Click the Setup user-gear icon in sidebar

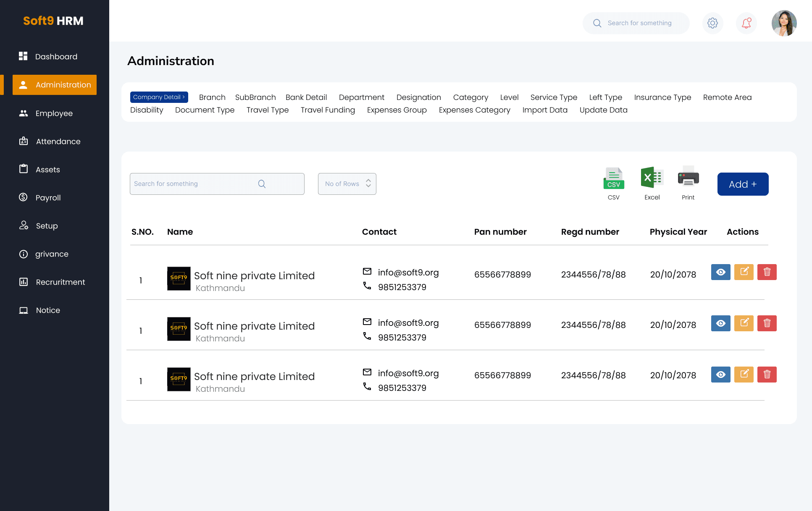24,225
